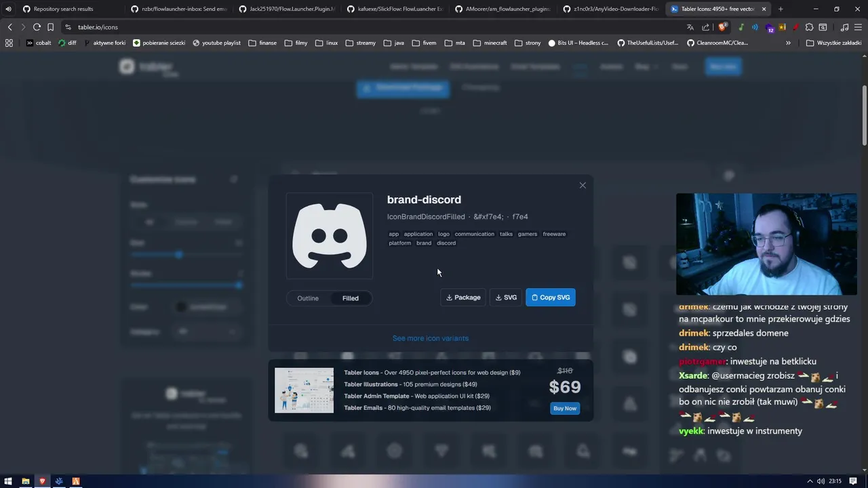
Task: Go forward in browser history
Action: click(x=23, y=27)
